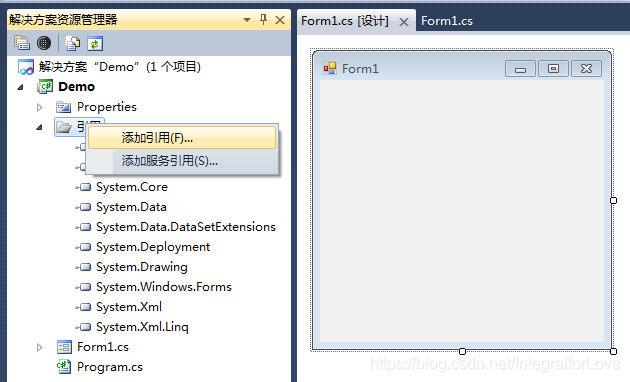Click the bottom-right corner resize handle of Form1
The width and height of the screenshot is (630, 382).
tap(613, 351)
